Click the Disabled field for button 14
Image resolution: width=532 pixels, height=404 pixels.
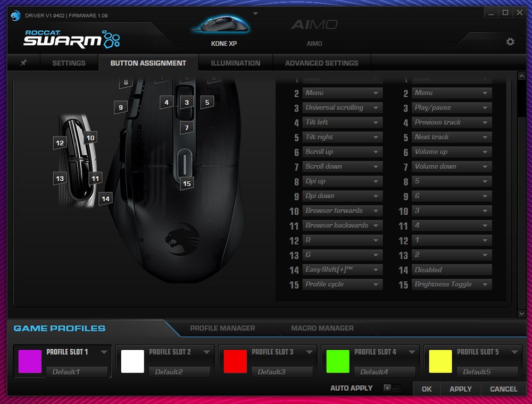point(452,270)
